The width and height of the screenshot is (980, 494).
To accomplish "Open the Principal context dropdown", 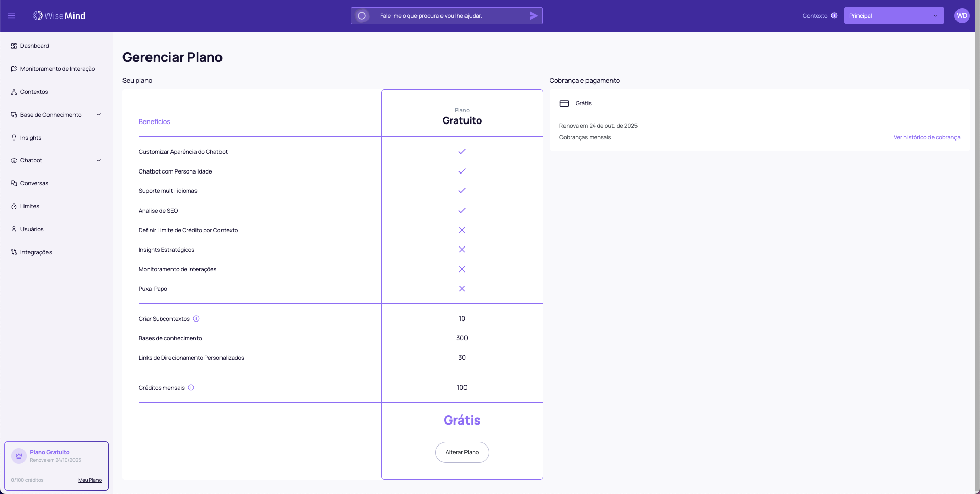I will click(x=893, y=16).
